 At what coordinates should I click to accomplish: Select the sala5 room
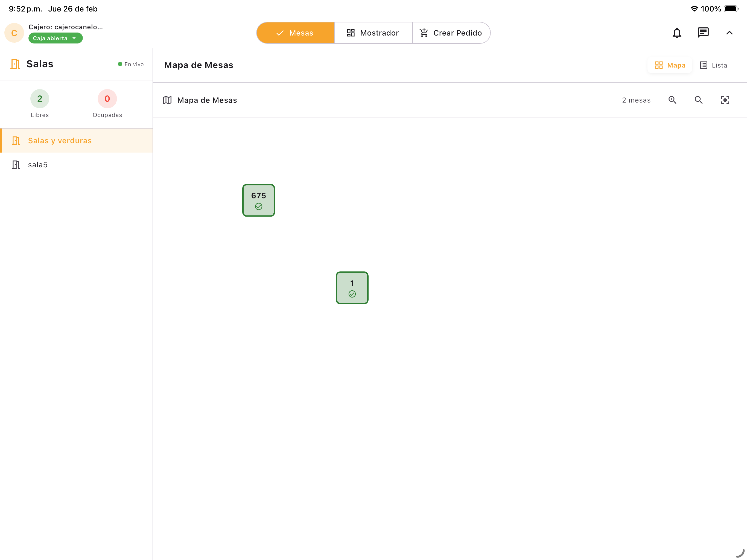pyautogui.click(x=38, y=165)
